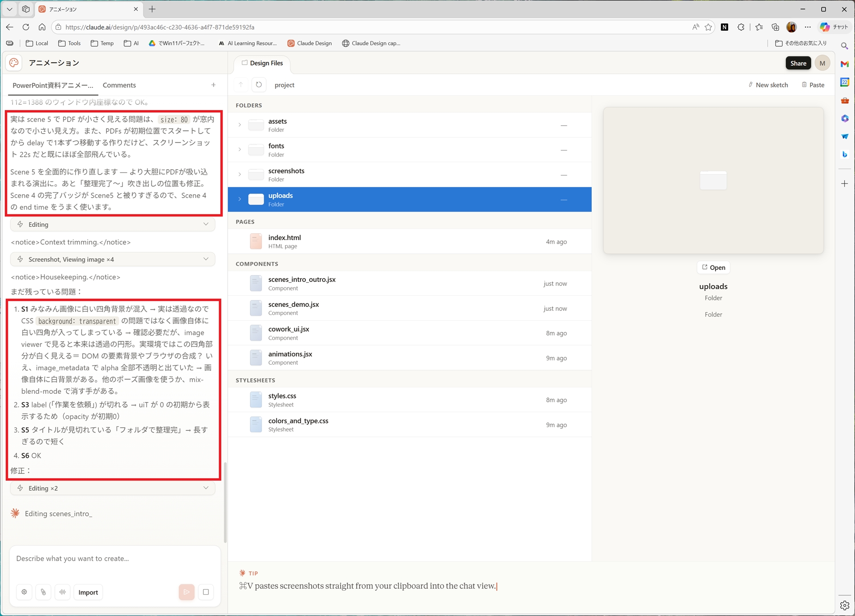Screen dimensions: 855x616
Task: Send the message using the send icon
Action: [186, 592]
